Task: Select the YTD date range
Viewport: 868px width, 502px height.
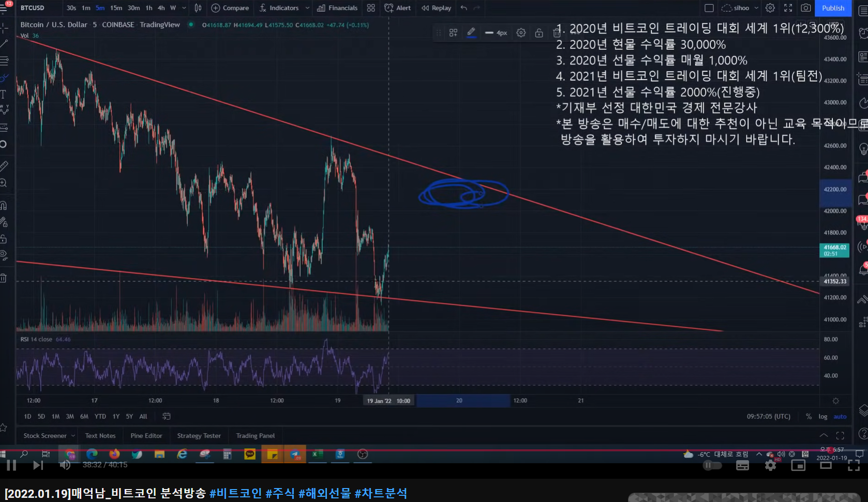Action: (100, 416)
